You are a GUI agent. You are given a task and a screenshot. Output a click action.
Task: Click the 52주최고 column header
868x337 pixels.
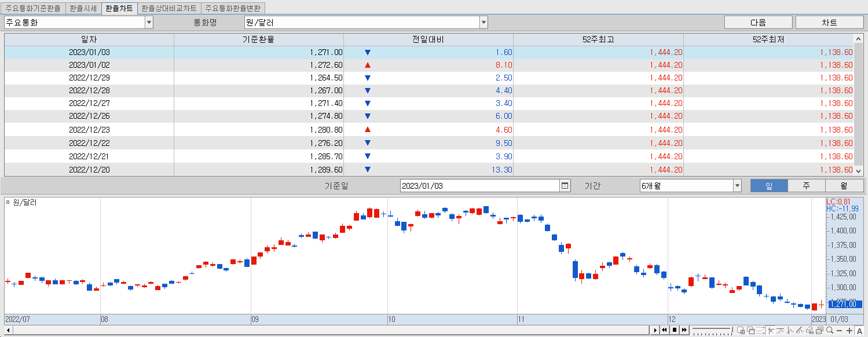tap(598, 39)
